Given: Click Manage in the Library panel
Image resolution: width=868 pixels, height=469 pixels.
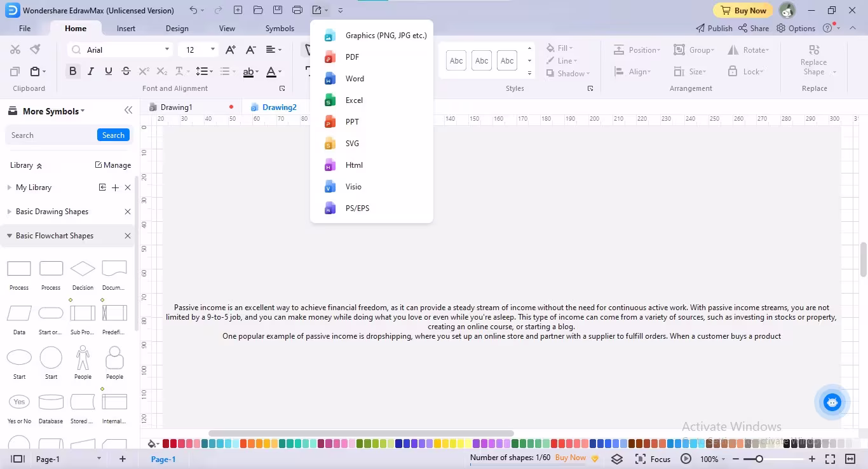Looking at the screenshot, I should click(112, 165).
